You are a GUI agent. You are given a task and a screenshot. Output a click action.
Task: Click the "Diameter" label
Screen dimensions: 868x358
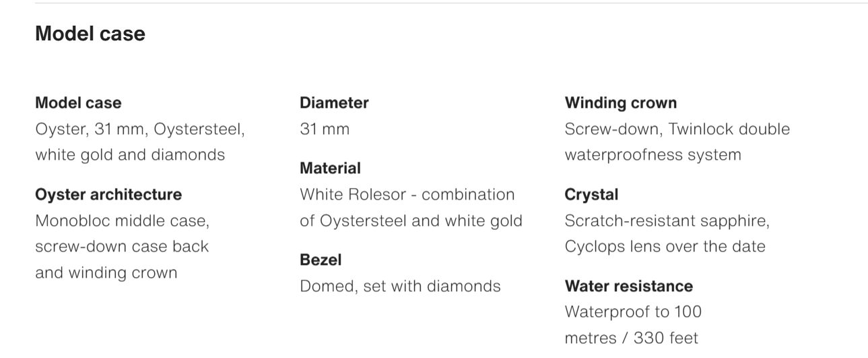coord(334,103)
